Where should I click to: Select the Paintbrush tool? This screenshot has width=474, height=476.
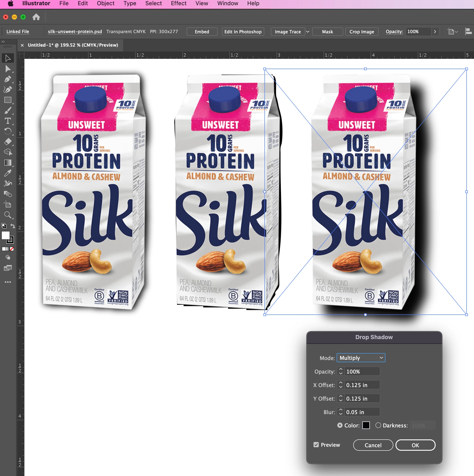(8, 111)
